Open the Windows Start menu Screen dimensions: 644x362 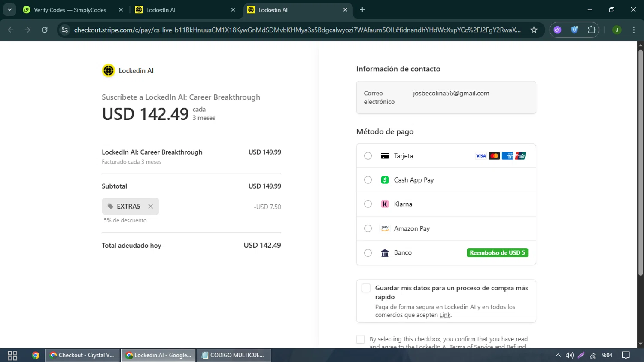pos(12,355)
